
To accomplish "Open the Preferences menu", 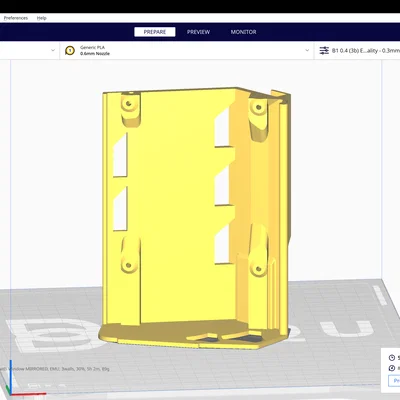I will coord(16,18).
